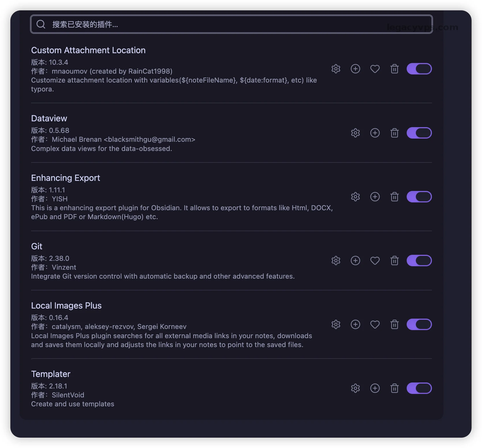Open Dataview plugin settings gear
This screenshot has width=482, height=448.
coord(355,133)
